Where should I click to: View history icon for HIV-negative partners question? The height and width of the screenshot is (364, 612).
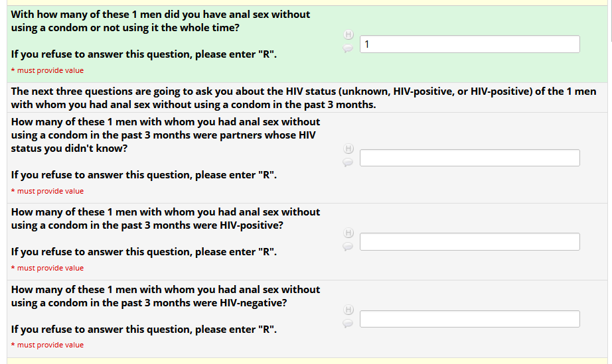[x=348, y=310]
